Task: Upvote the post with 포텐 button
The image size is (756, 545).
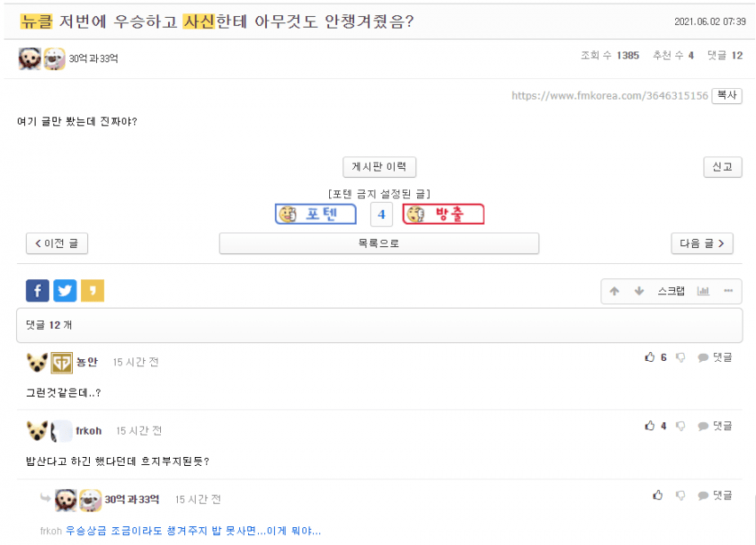Action: (316, 214)
